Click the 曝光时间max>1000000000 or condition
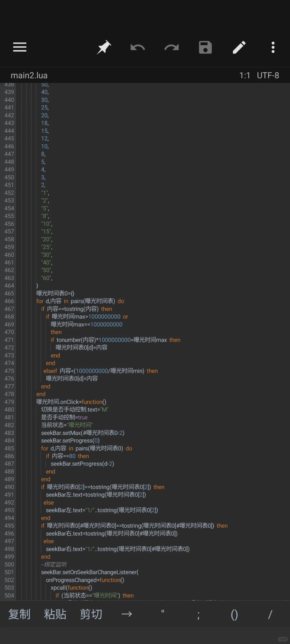This screenshot has width=290, height=644. coord(87,317)
